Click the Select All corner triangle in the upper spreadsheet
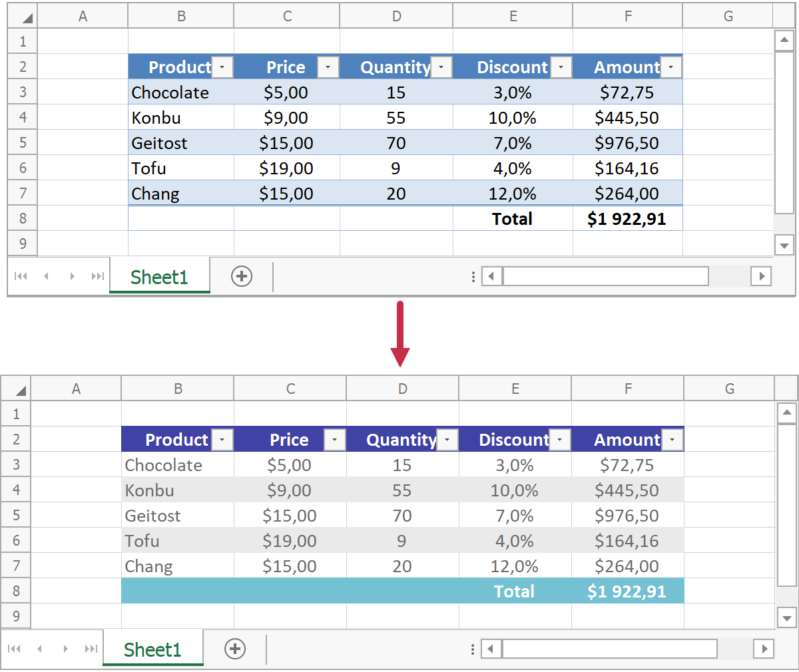The width and height of the screenshot is (799, 672). coord(27,17)
